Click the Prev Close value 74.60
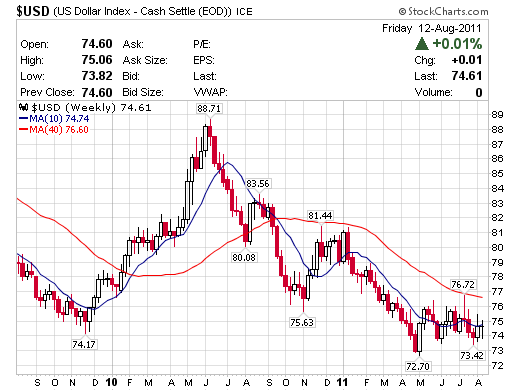 (x=97, y=92)
